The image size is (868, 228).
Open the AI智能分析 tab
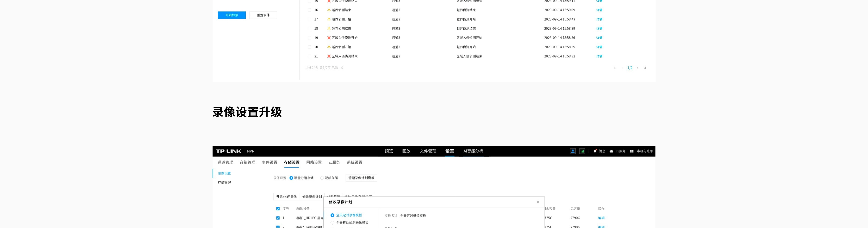coord(473,151)
